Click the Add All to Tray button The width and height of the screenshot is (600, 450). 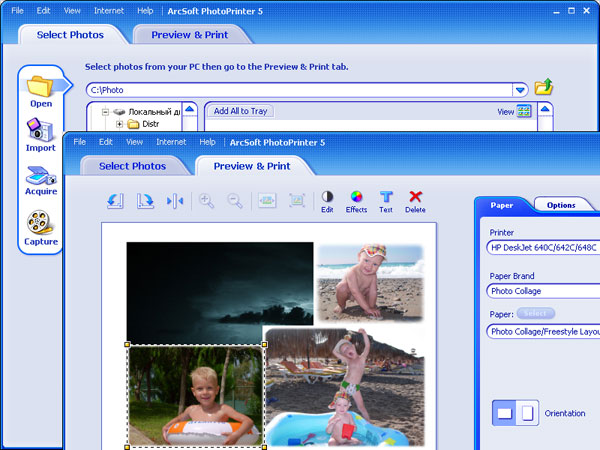(240, 111)
